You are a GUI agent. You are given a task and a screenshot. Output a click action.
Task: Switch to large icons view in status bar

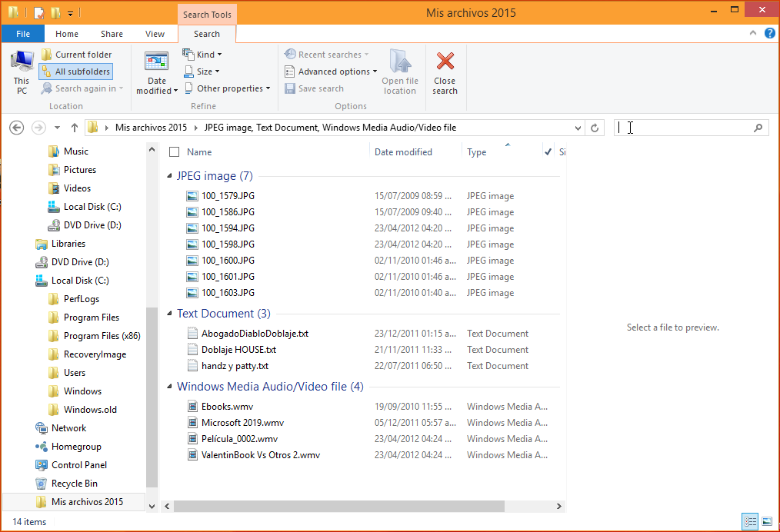pyautogui.click(x=767, y=521)
